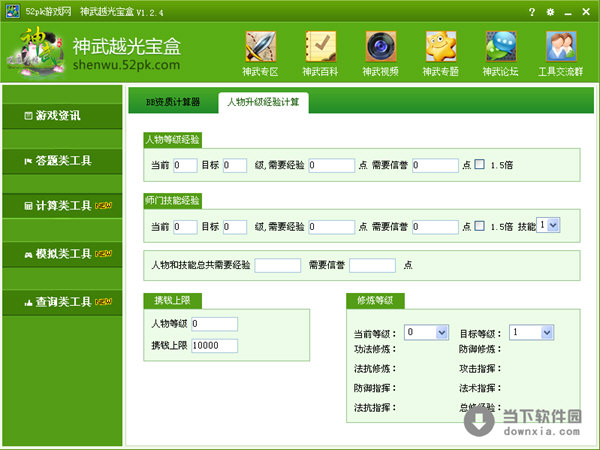The width and height of the screenshot is (600, 450).
Task: Click the 需要信誉 field in 师门技能经验
Action: tap(435, 227)
